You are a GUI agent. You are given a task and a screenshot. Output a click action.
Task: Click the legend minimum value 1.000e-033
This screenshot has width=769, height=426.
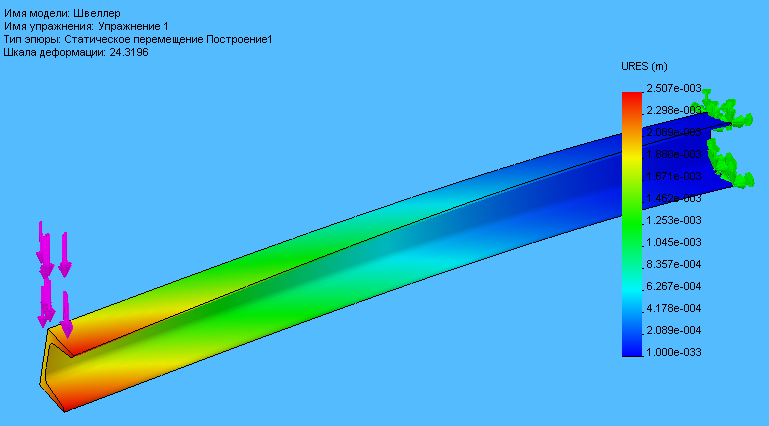click(674, 352)
